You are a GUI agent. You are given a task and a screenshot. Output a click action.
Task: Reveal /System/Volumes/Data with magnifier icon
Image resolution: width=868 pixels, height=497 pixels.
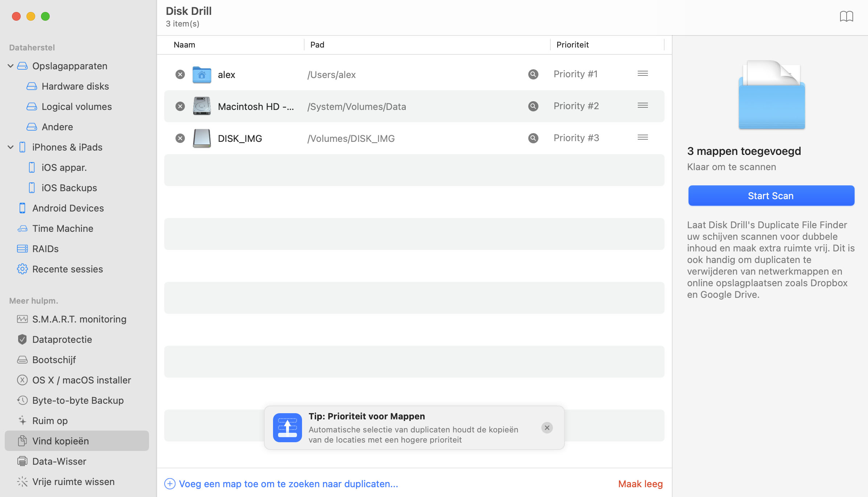[533, 106]
